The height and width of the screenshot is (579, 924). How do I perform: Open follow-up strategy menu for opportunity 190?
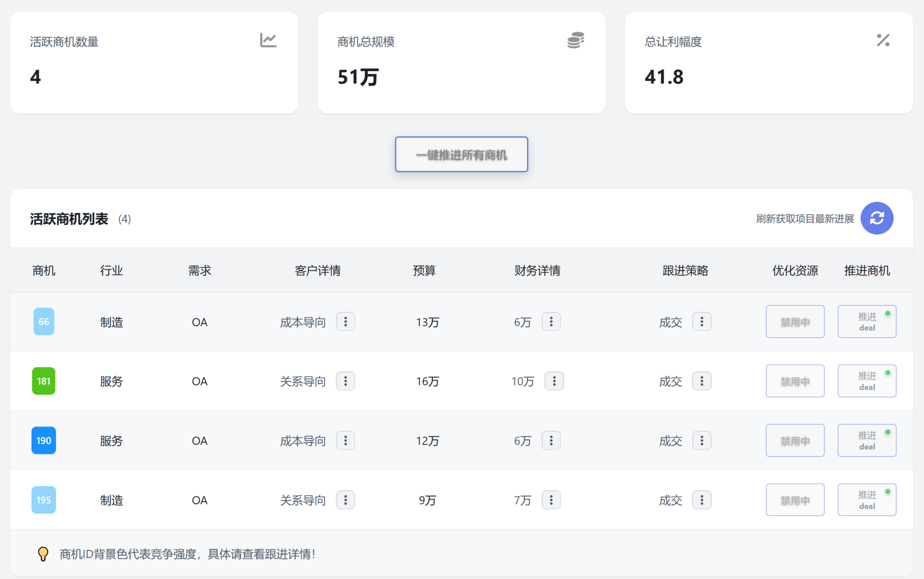click(702, 440)
